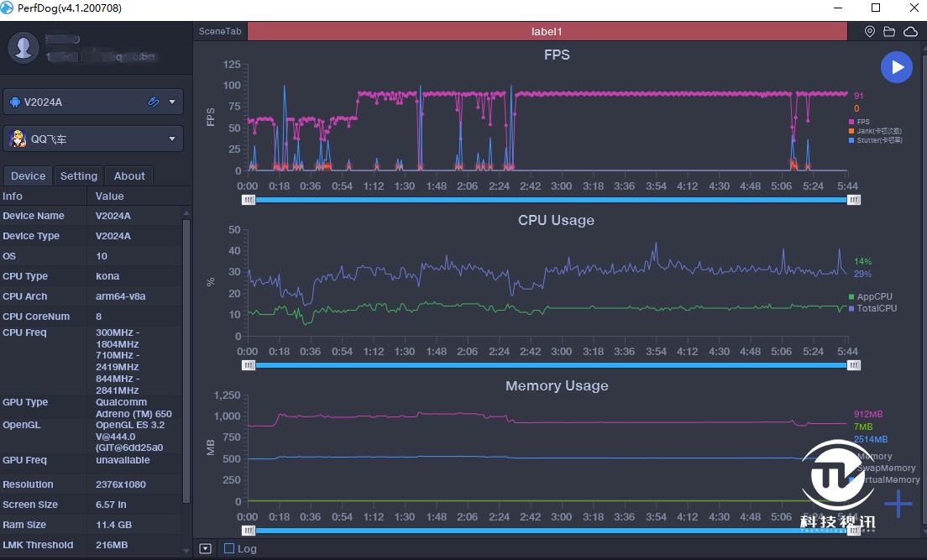Click the connection link icon beside V2024A
927x560 pixels.
coord(154,102)
